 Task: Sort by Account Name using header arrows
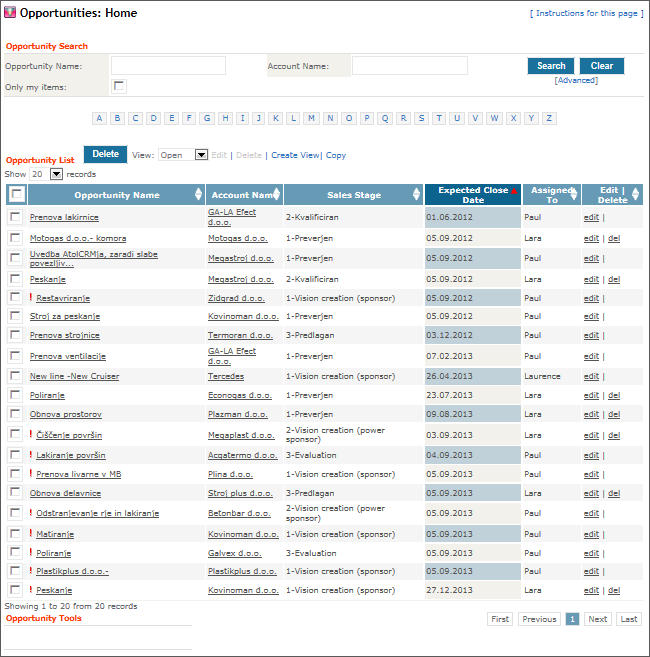[277, 195]
